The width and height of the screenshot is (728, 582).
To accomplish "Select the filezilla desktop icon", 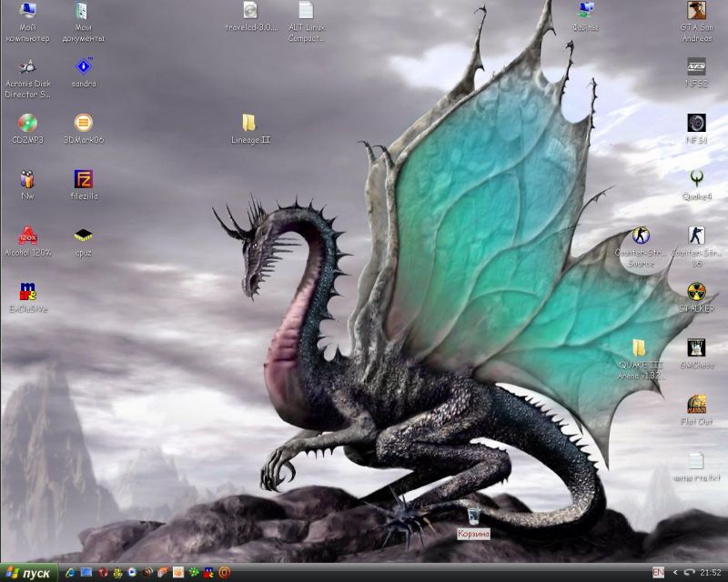I will pos(84,186).
